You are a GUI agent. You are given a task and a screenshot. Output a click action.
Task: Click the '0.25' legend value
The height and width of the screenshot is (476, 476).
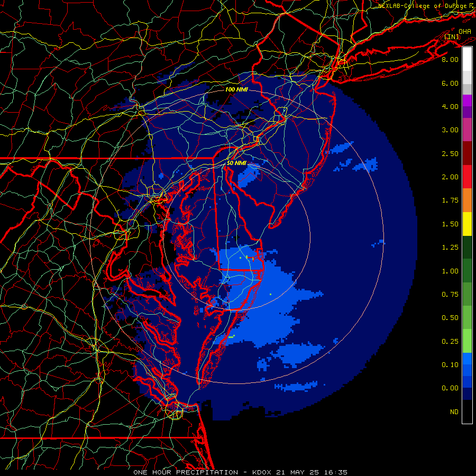[450, 342]
